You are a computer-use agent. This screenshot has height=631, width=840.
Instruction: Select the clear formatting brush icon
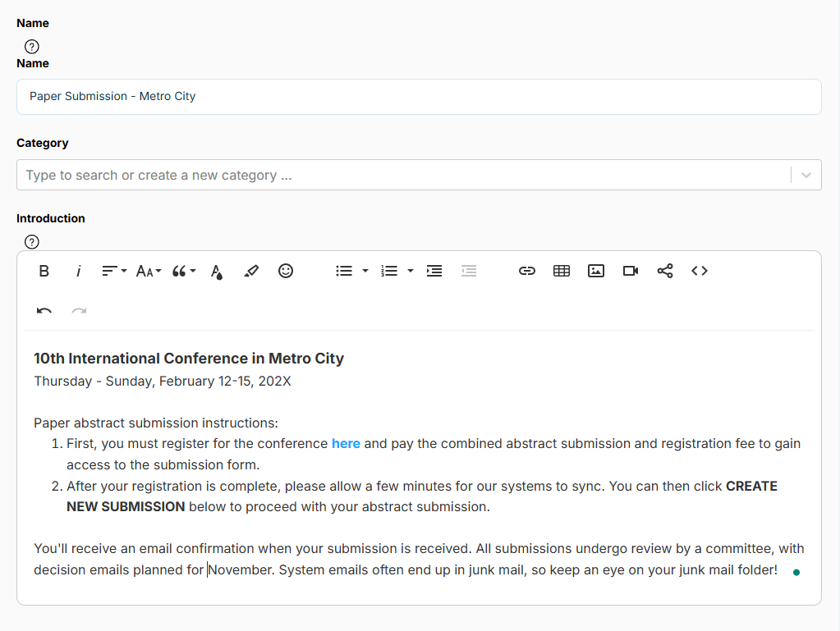[251, 271]
